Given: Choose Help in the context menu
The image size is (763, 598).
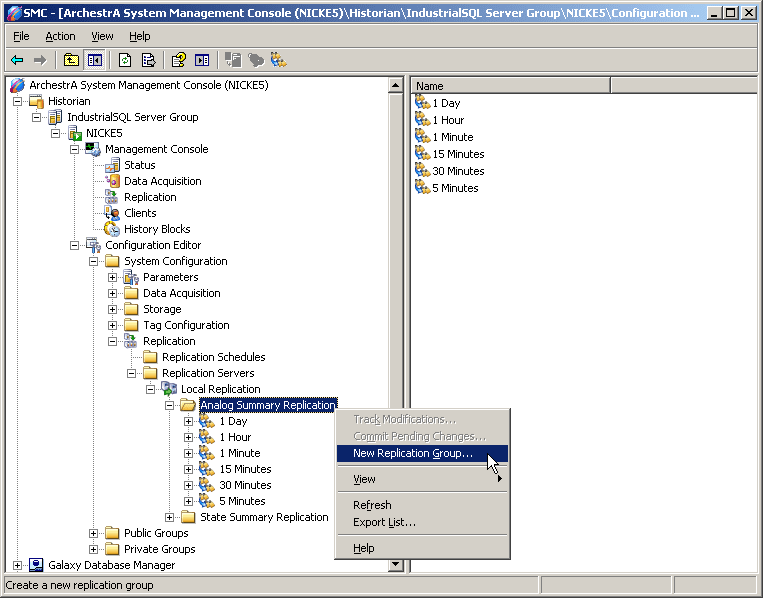Looking at the screenshot, I should click(x=422, y=548).
